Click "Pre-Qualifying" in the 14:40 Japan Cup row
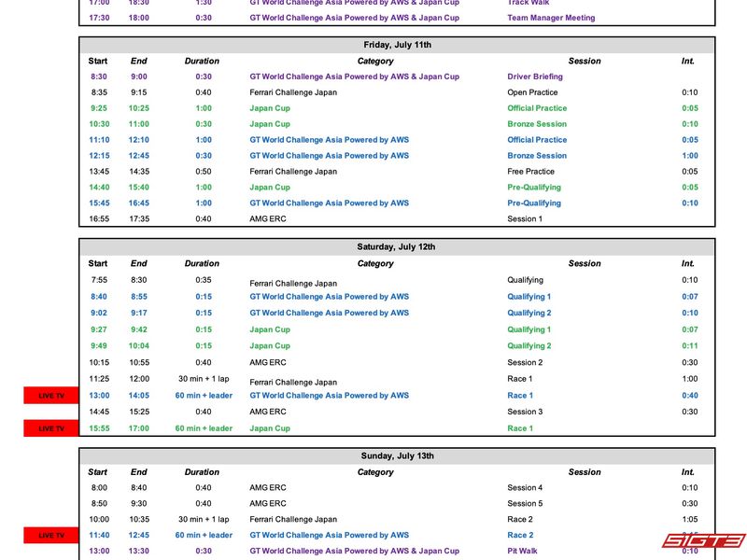This screenshot has height=560, width=747. 534,188
